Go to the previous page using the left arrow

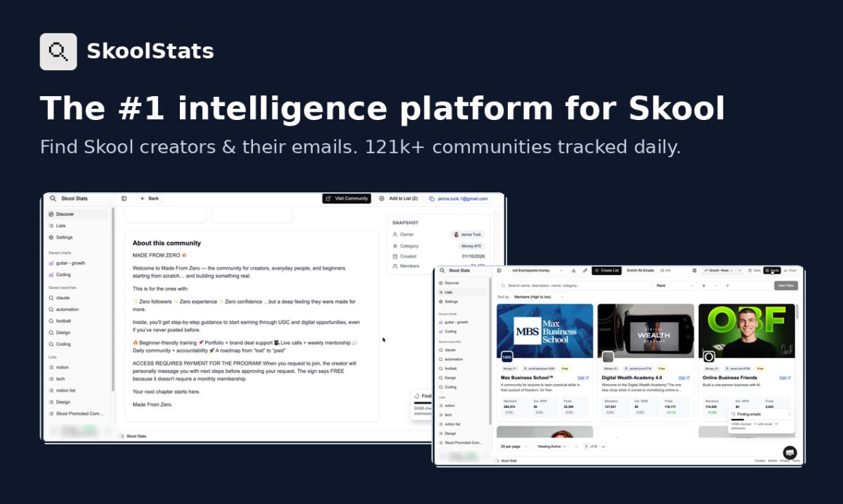577,446
